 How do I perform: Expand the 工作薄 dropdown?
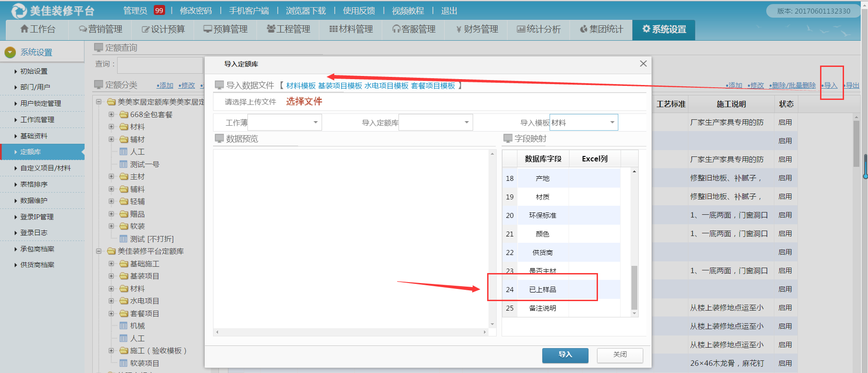point(315,123)
